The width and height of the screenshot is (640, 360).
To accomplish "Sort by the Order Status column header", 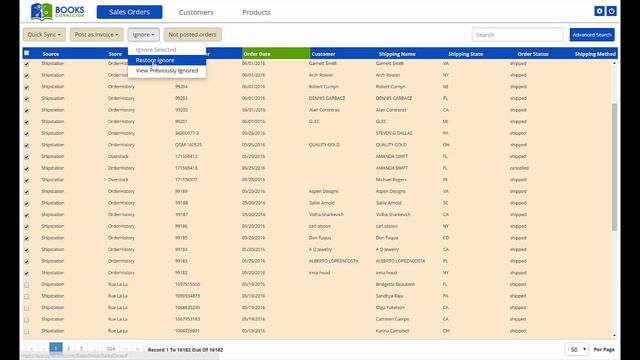I will pos(533,54).
